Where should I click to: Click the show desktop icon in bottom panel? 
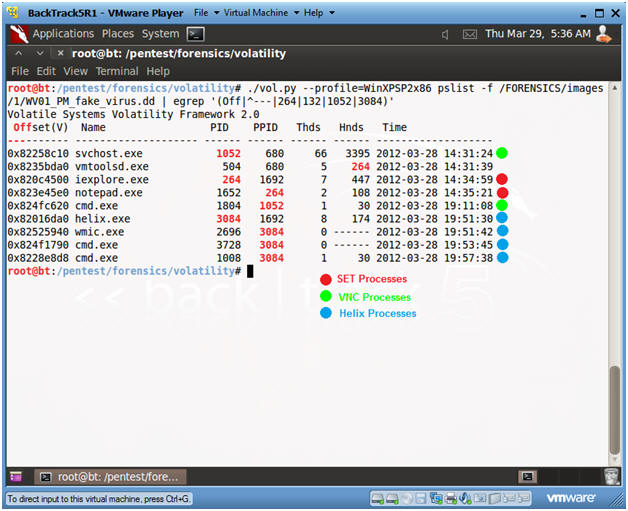pos(16,477)
